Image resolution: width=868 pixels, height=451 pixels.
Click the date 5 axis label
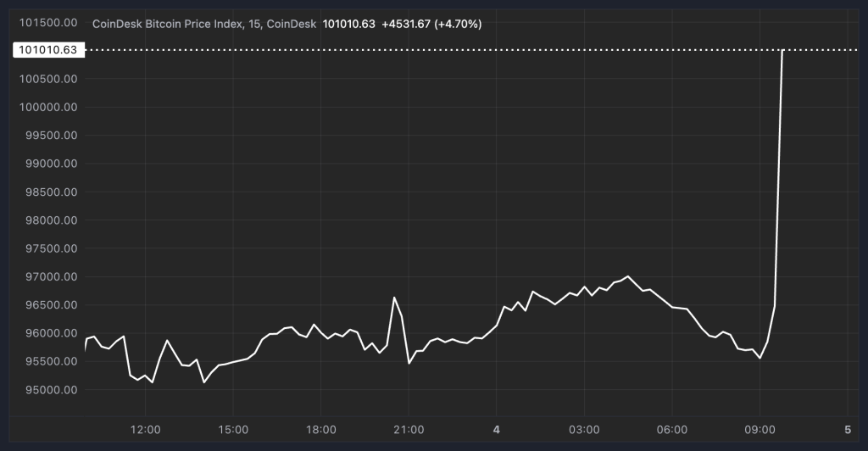[x=848, y=429]
